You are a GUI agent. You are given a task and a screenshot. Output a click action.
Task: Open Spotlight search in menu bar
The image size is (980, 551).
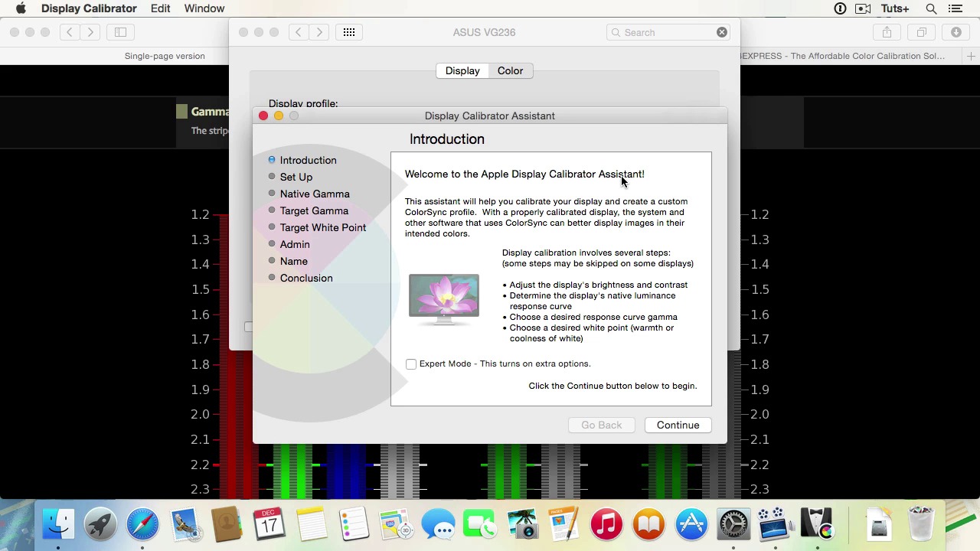(931, 8)
